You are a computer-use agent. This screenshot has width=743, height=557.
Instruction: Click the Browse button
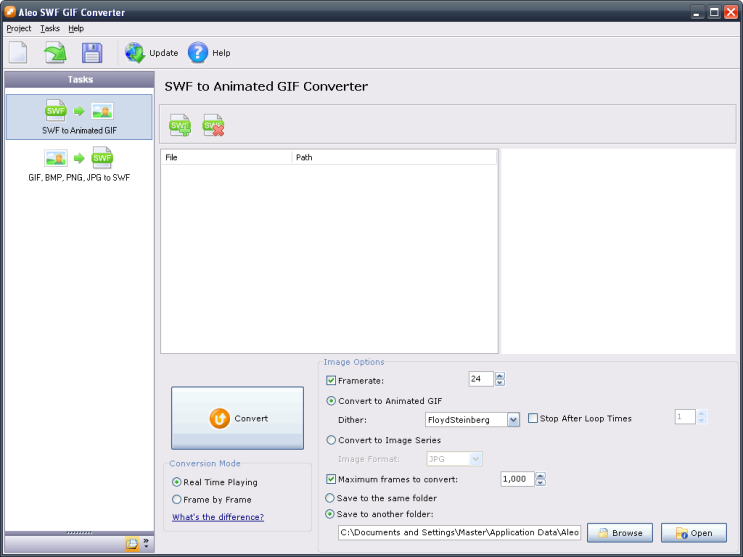coord(620,533)
